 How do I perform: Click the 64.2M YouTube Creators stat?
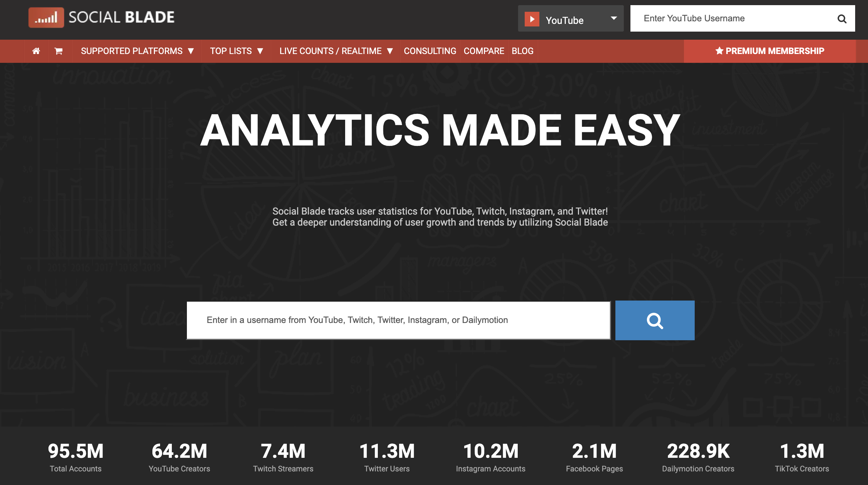click(x=179, y=457)
